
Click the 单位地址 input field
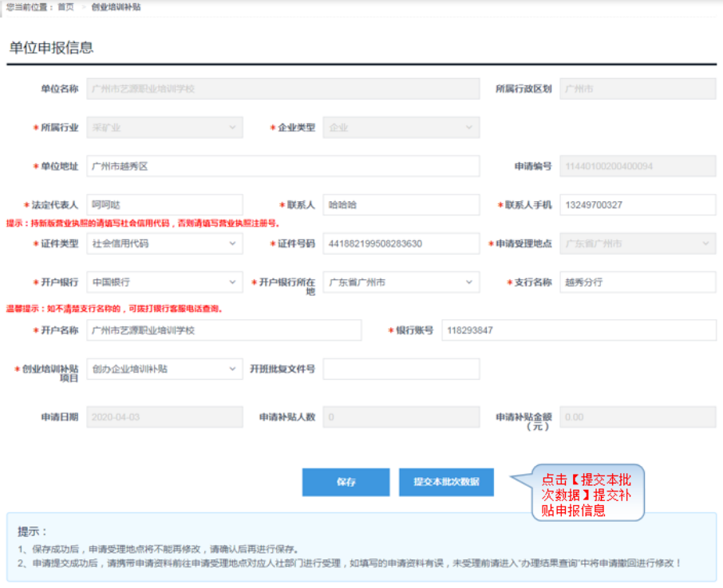coord(282,166)
